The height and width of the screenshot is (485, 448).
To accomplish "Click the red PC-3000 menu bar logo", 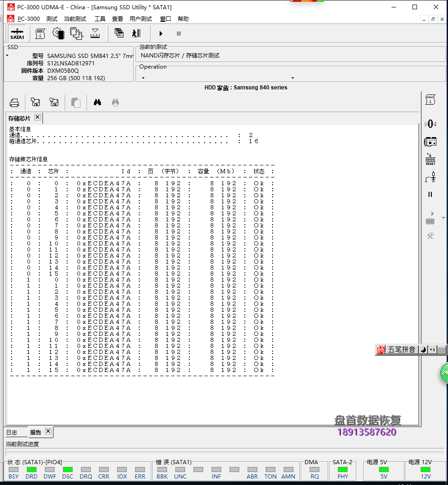I will [11, 19].
